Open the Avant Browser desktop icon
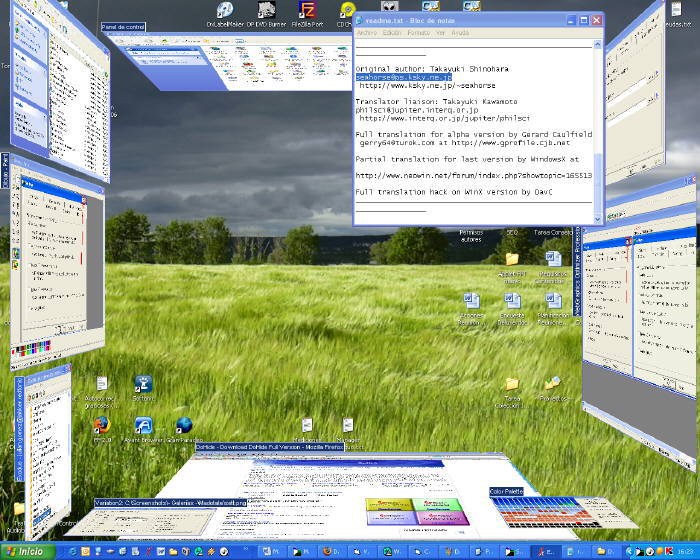Viewport: 700px width, 560px height. (143, 426)
